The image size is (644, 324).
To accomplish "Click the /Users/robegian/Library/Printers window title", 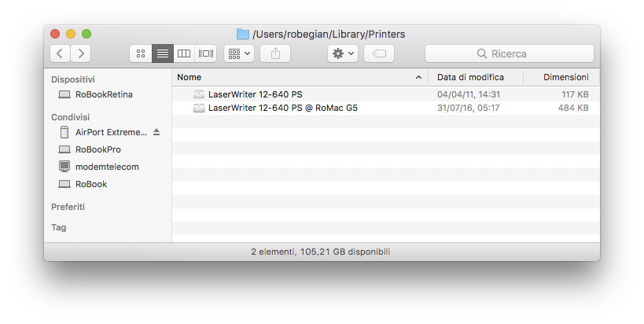I will [329, 34].
